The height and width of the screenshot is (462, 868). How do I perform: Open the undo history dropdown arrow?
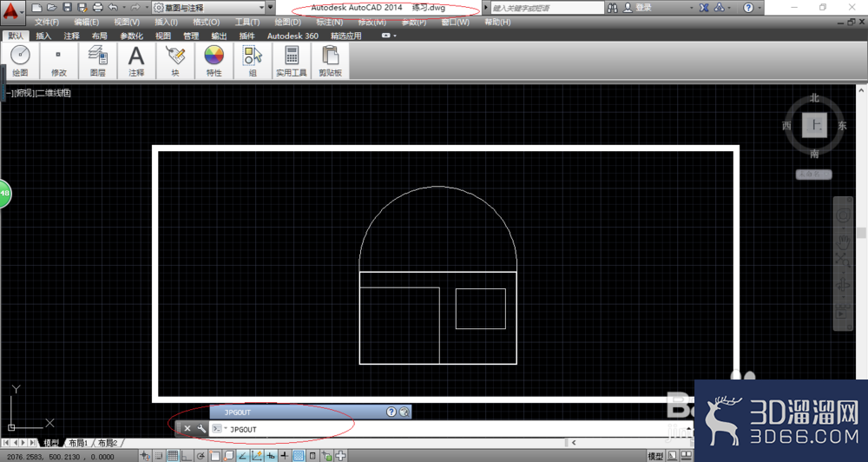tap(123, 8)
